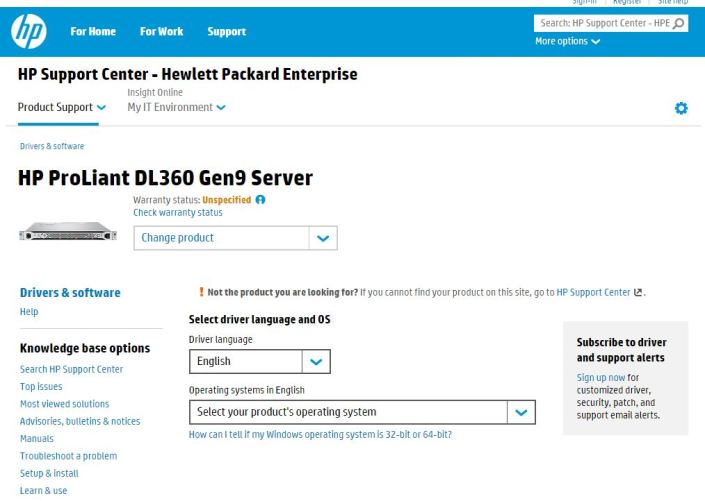This screenshot has height=501, width=705.
Task: Click the Change product chevron arrow
Action: (323, 238)
